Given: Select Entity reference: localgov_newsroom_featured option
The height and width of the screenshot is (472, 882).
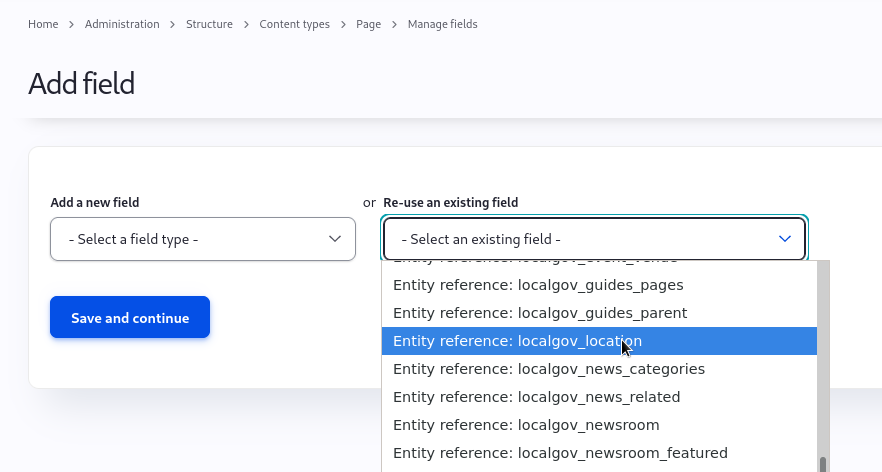Looking at the screenshot, I should click(x=599, y=453).
